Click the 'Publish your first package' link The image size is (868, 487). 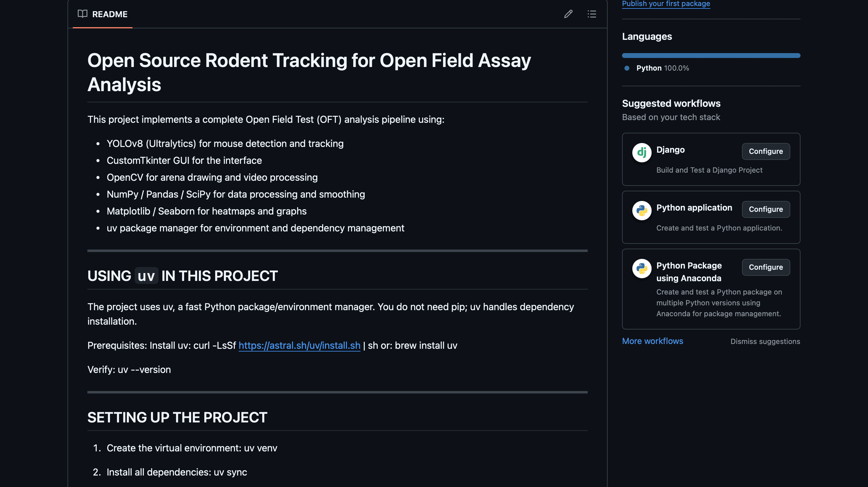(x=666, y=4)
